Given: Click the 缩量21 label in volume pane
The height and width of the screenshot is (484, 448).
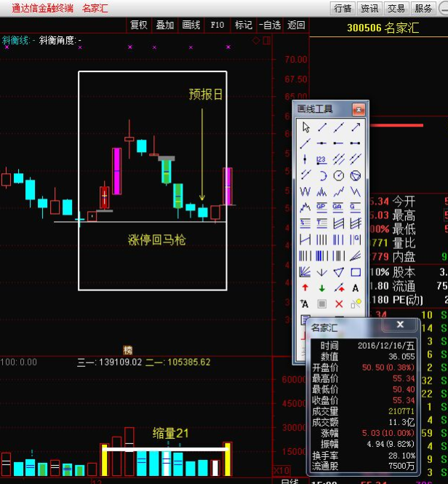Looking at the screenshot, I should [171, 433].
